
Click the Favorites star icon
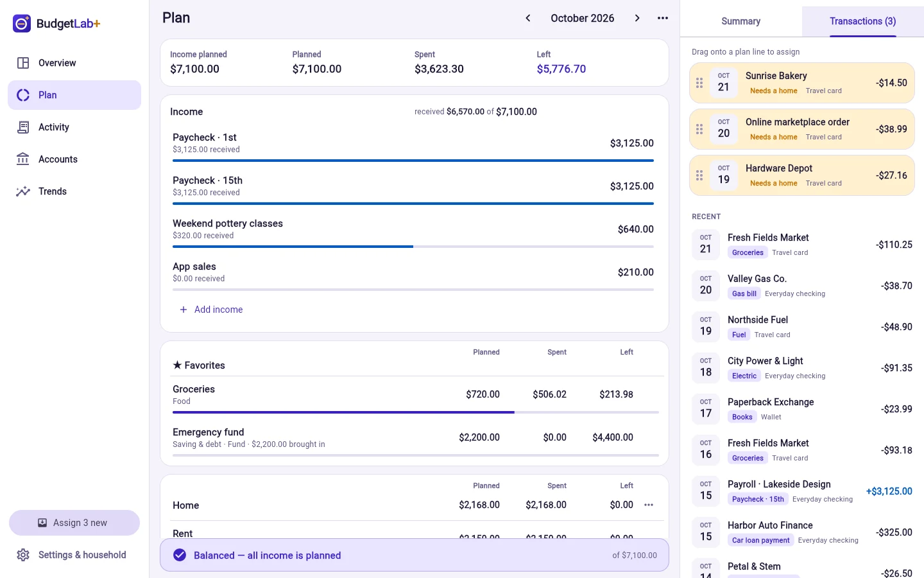pos(177,365)
